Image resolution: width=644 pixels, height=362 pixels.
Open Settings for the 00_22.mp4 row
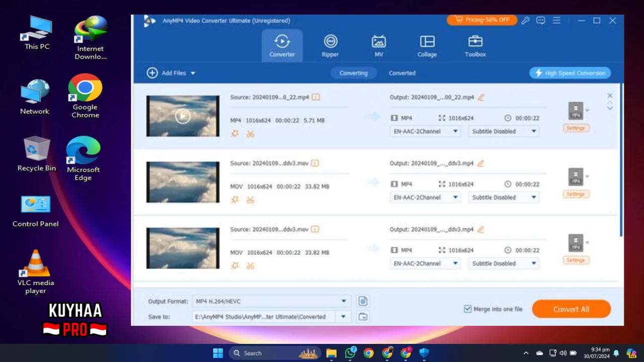point(576,128)
